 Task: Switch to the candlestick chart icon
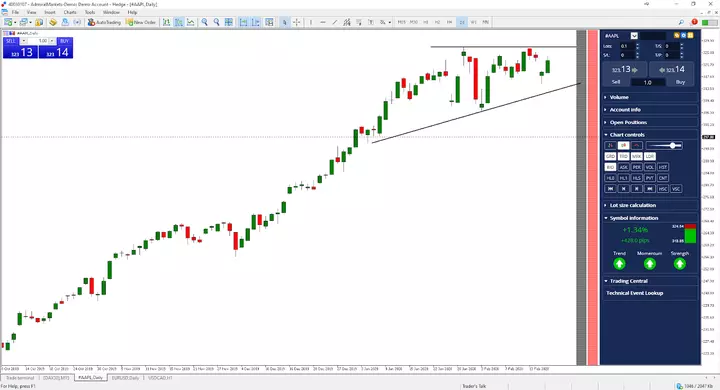click(x=179, y=22)
